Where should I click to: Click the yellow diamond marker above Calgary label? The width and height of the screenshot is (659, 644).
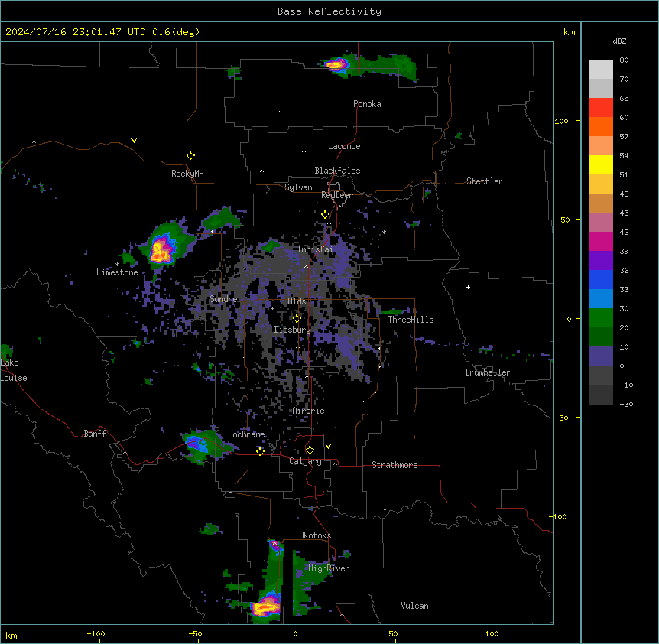coord(310,450)
